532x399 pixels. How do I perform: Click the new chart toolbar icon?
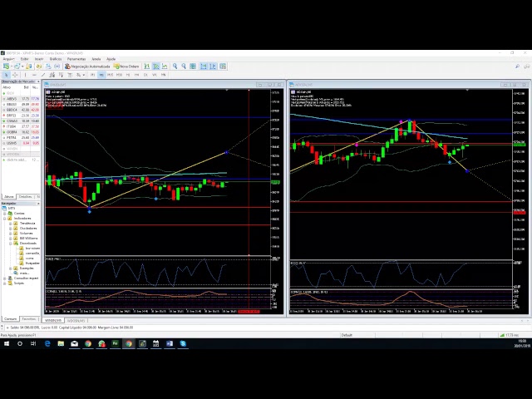6,66
